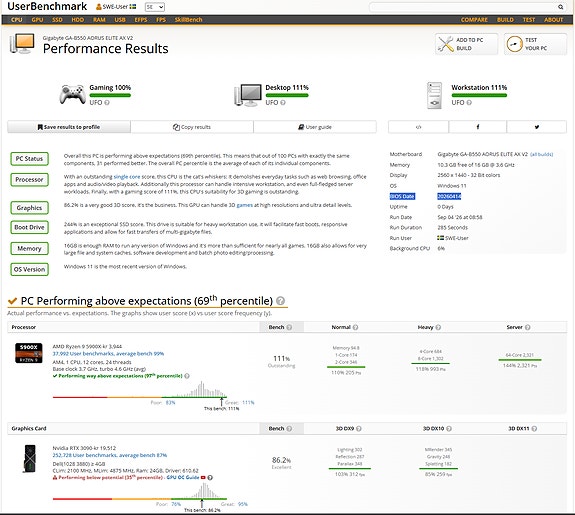Follow the single core link
Screen dimensions: 575x515
pos(127,177)
